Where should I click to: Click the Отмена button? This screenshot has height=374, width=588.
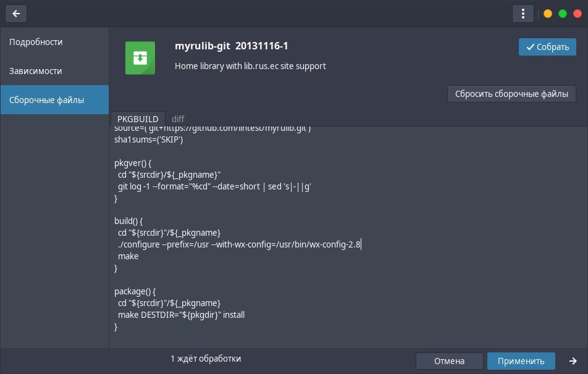(x=449, y=361)
